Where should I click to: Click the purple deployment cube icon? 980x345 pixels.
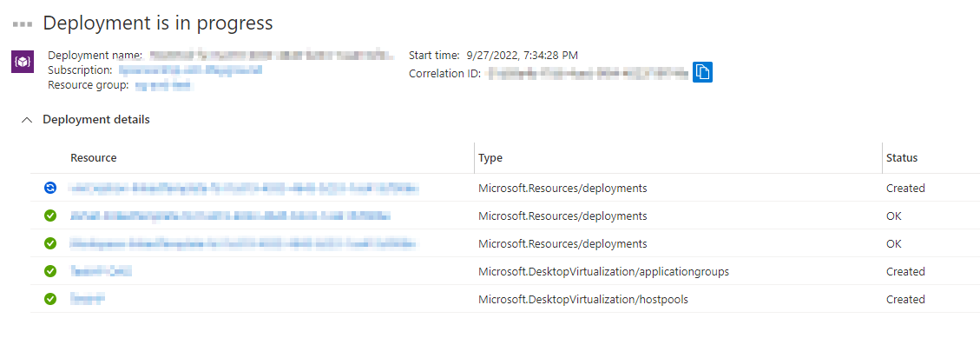(23, 63)
